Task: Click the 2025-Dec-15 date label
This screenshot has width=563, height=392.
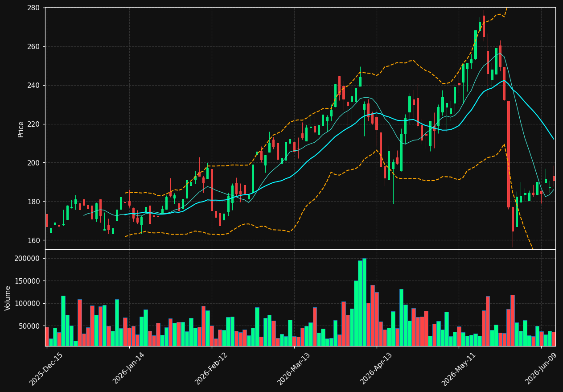Action: (46, 369)
